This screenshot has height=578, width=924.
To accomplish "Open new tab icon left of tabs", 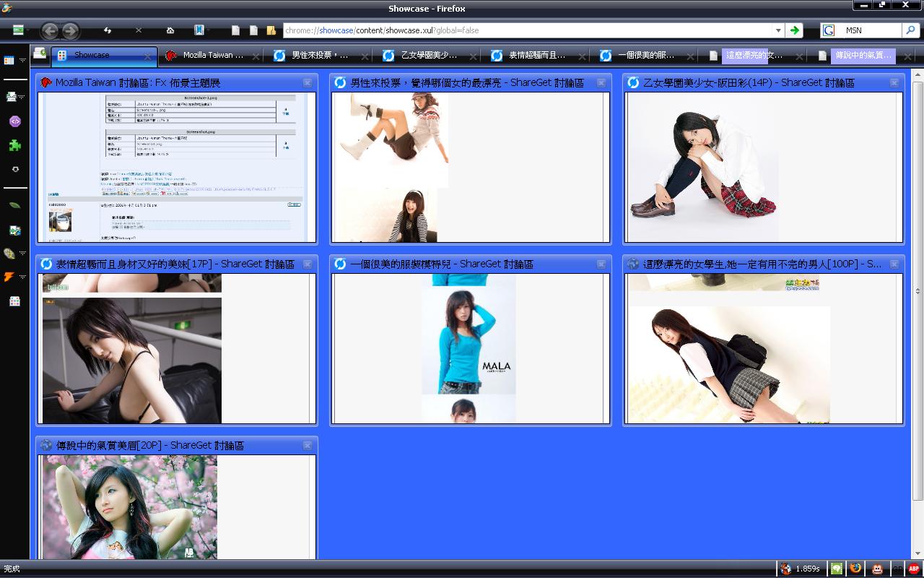I will (40, 53).
